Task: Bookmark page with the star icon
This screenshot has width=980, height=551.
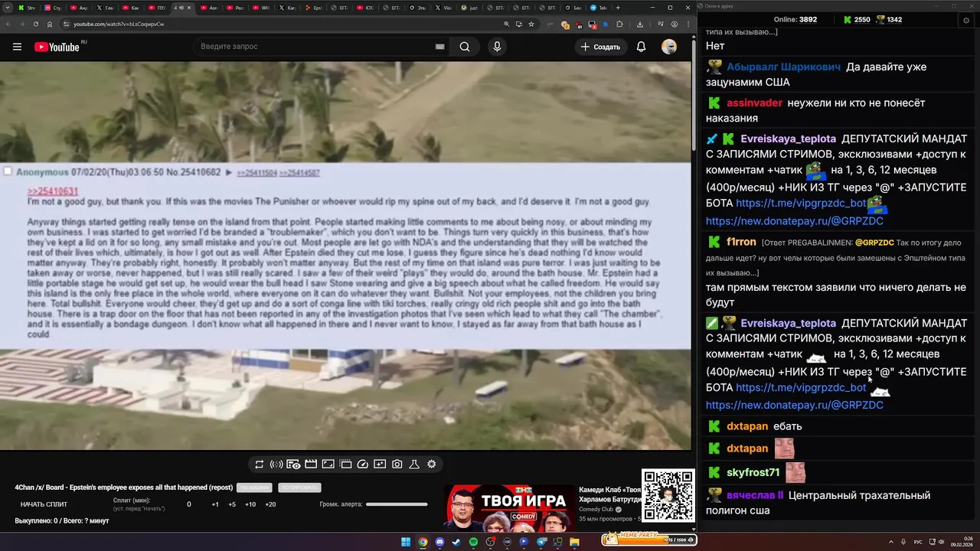Action: tap(531, 24)
